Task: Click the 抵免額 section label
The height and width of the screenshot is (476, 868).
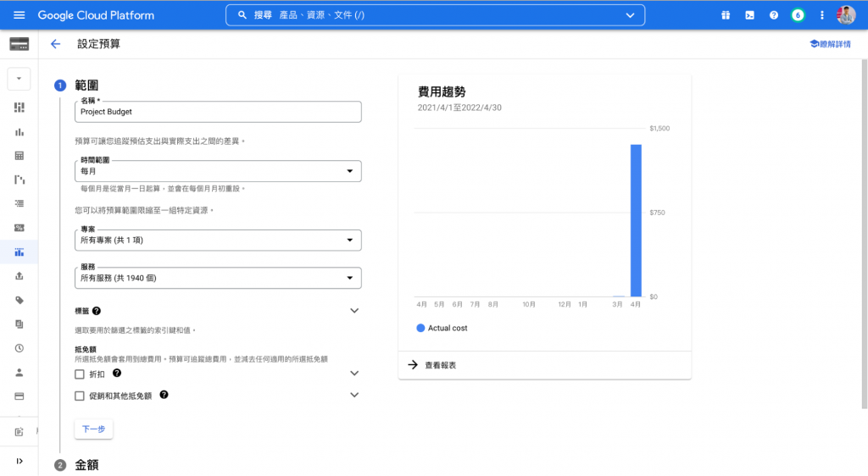Action: 86,350
